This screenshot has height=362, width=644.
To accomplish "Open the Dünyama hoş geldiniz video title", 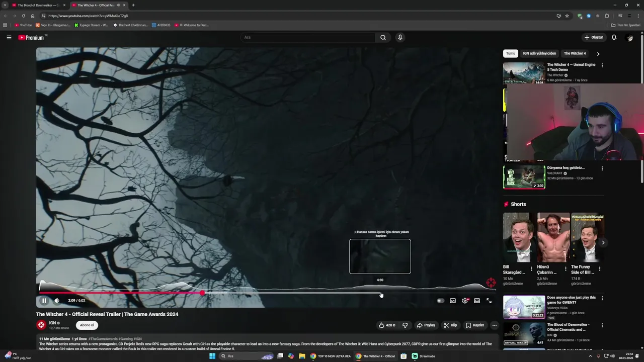I will (566, 167).
